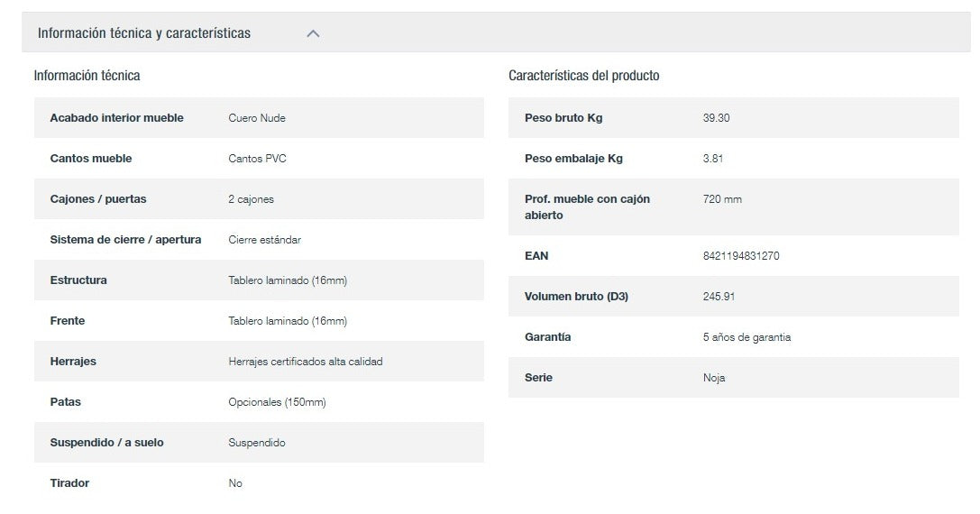Screen dimensions: 980x514
Task: Click the Estructura row label
Action: [x=78, y=280]
